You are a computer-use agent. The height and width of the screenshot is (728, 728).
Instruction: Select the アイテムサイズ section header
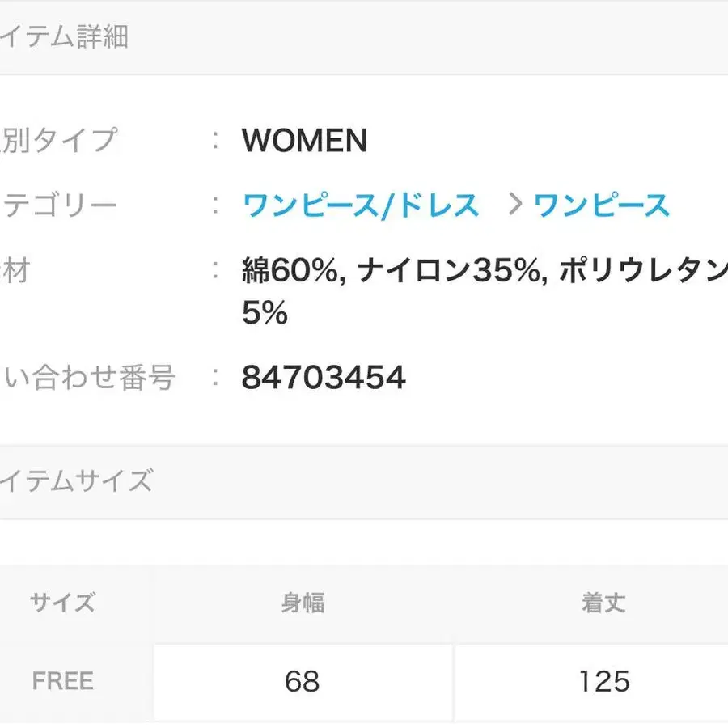point(76,480)
